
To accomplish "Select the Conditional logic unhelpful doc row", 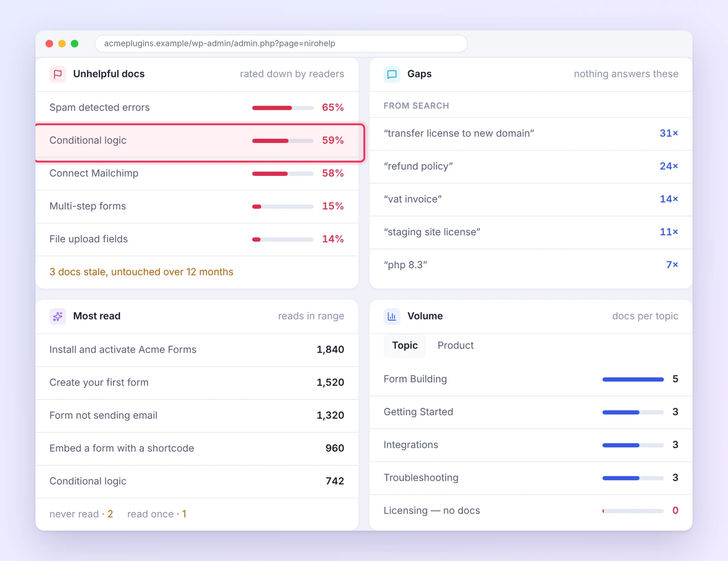I will (197, 141).
